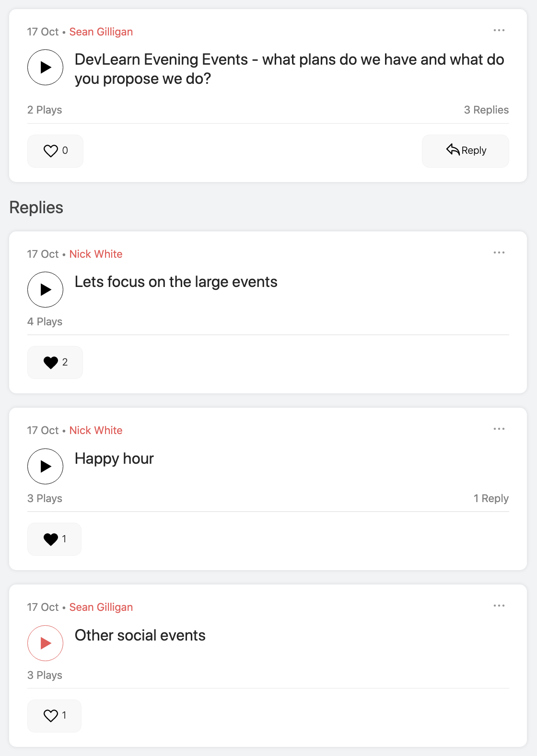537x756 pixels.
Task: Play Nick White's 'Lets focus on the large events' reply
Action: pos(45,289)
